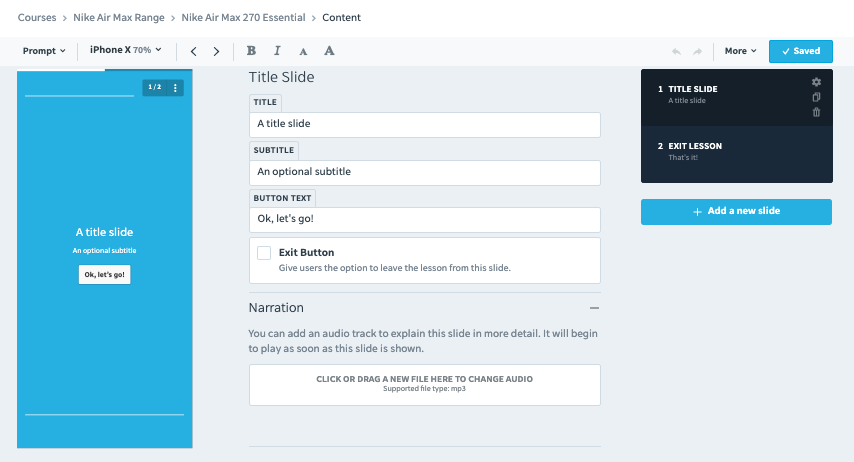Open the Prompt dropdown
This screenshot has height=462, width=854.
pyautogui.click(x=44, y=51)
